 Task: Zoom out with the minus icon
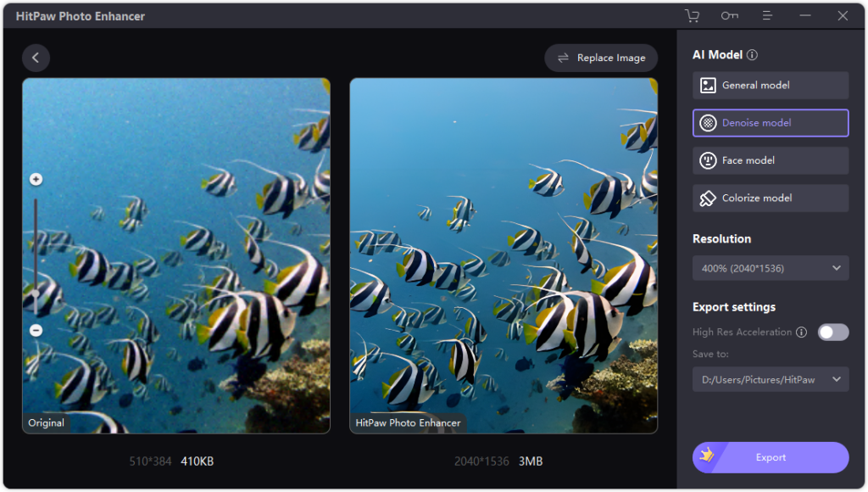36,331
